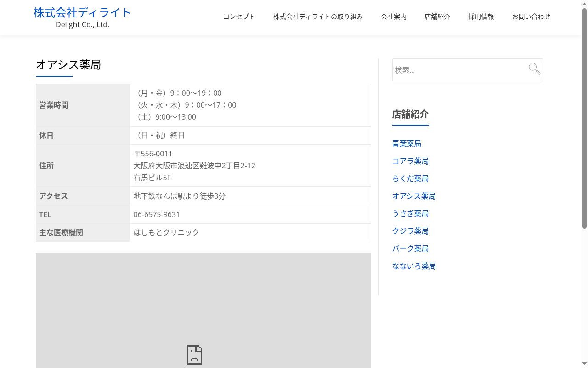Click the 大阪府大阪市浪速区難波中2丁目2-12 address line
Viewport: 588px width, 368px height.
[x=194, y=166]
